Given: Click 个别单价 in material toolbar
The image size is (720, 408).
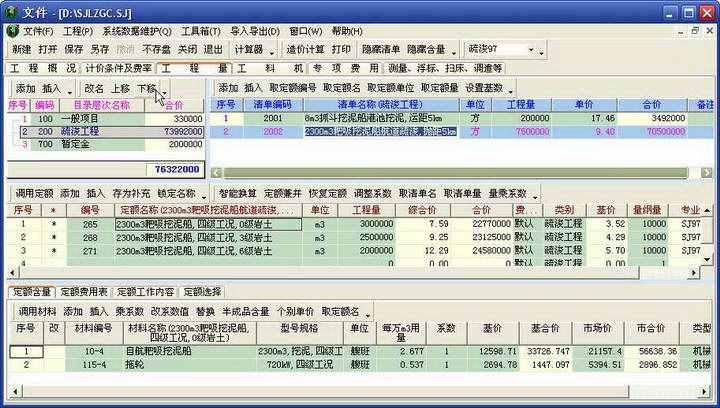Looking at the screenshot, I should coord(295,312).
